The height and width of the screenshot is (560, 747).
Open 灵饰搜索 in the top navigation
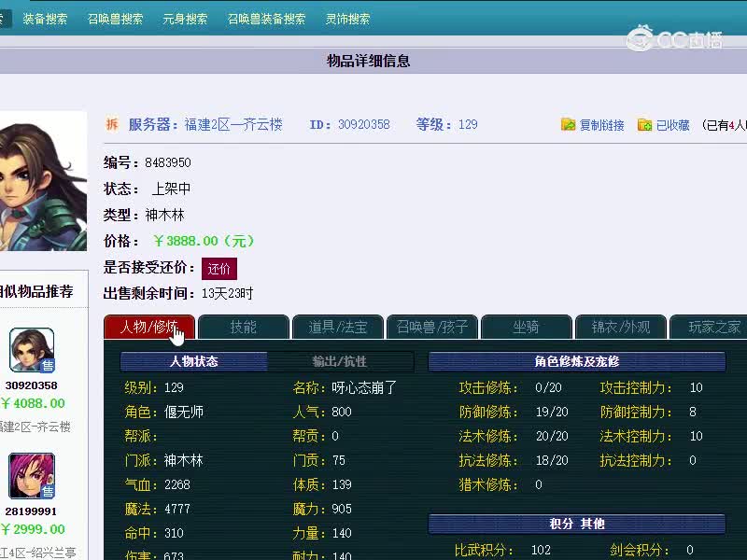[347, 19]
